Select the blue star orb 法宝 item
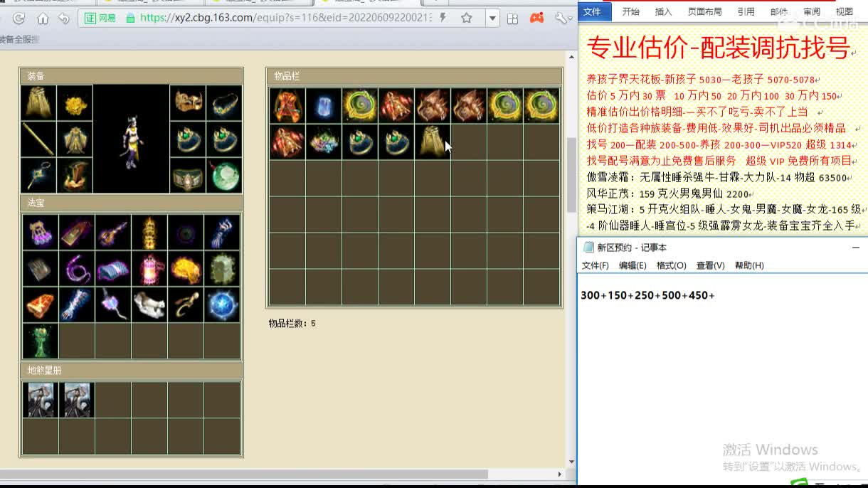The width and height of the screenshot is (868, 488). [222, 305]
